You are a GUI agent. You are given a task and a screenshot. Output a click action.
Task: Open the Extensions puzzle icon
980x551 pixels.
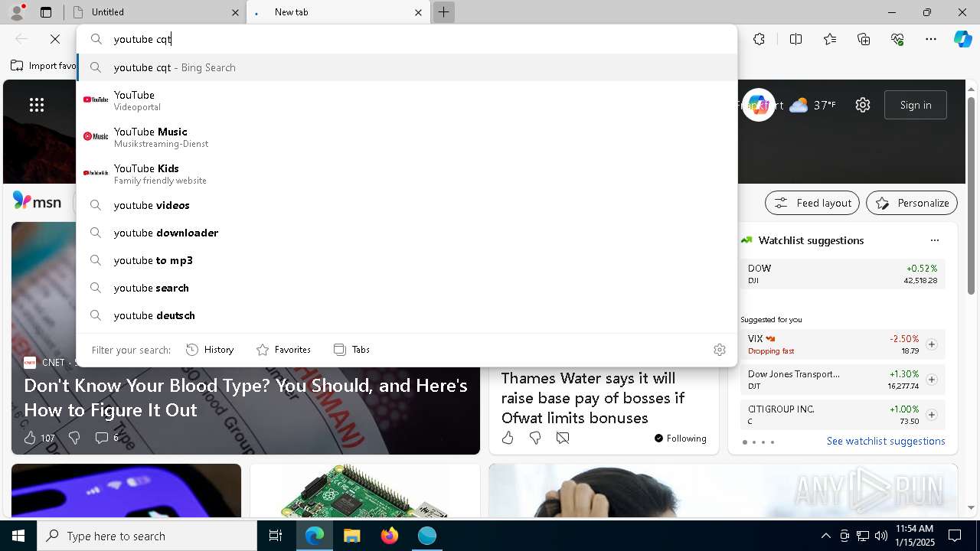click(x=759, y=39)
